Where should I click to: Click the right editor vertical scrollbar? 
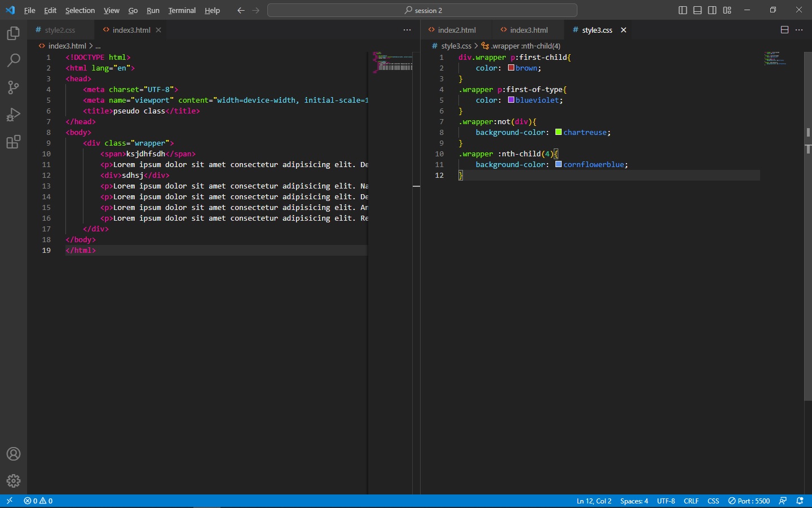[x=807, y=226]
